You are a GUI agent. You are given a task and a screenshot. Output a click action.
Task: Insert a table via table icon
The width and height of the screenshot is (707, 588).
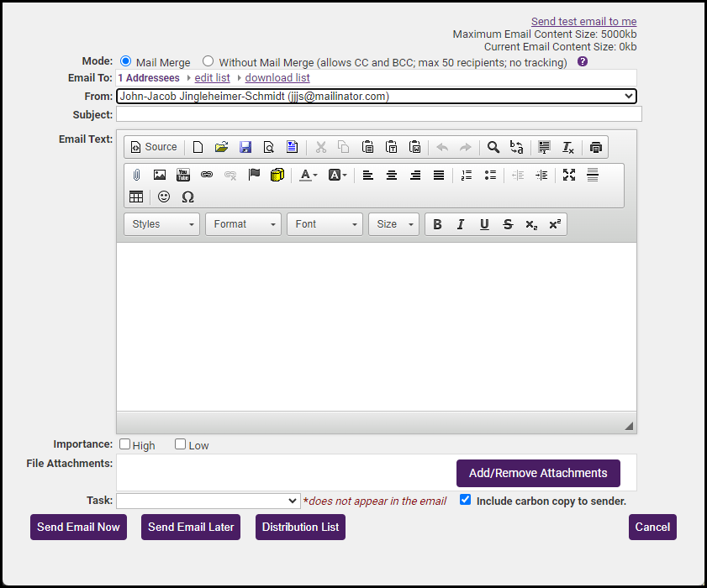point(136,197)
